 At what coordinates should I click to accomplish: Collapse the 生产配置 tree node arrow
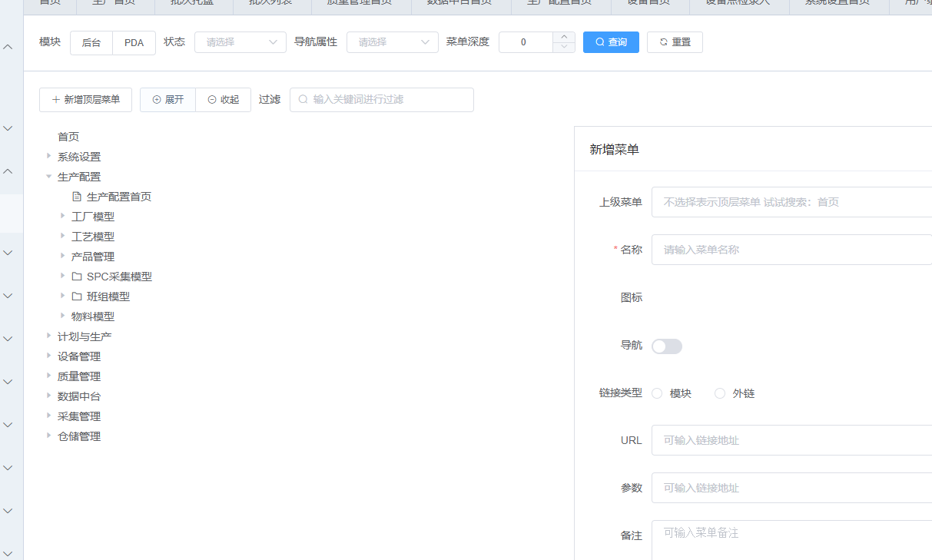[x=49, y=176]
